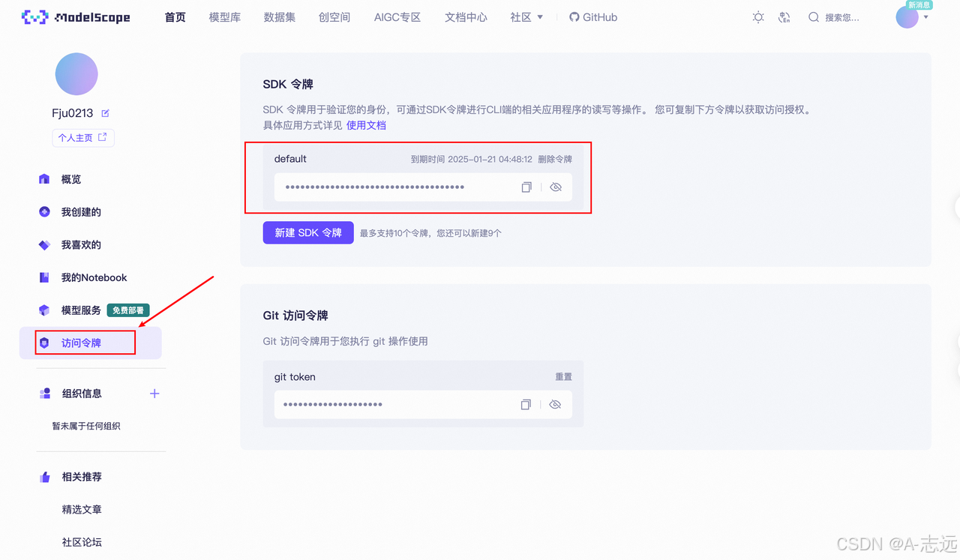Open the 创空间 menu item

coord(334,17)
